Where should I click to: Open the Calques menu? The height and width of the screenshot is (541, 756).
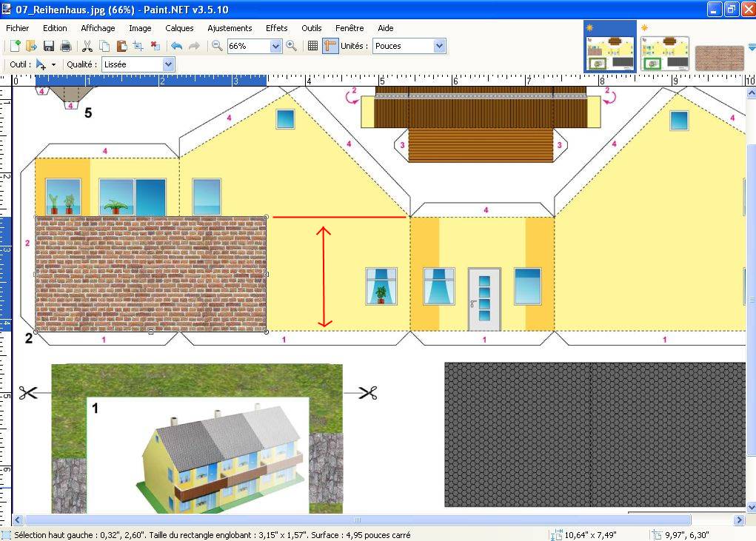[179, 28]
